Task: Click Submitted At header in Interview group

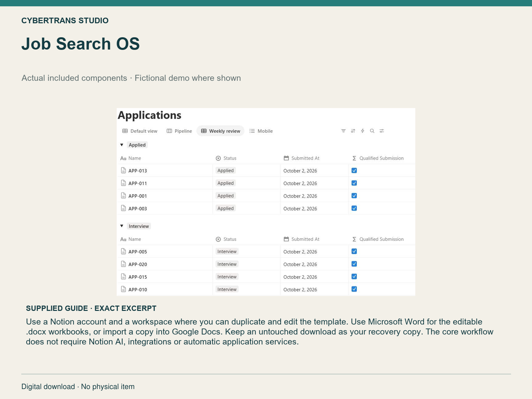Action: click(x=301, y=239)
